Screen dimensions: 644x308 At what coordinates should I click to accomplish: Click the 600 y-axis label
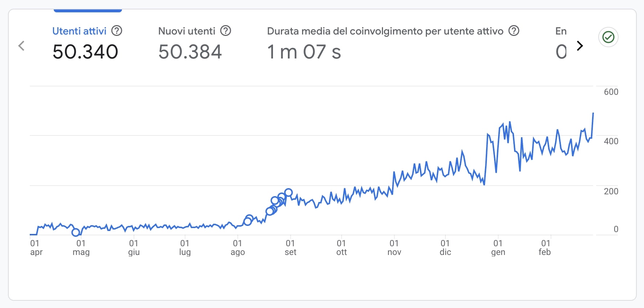(x=611, y=92)
